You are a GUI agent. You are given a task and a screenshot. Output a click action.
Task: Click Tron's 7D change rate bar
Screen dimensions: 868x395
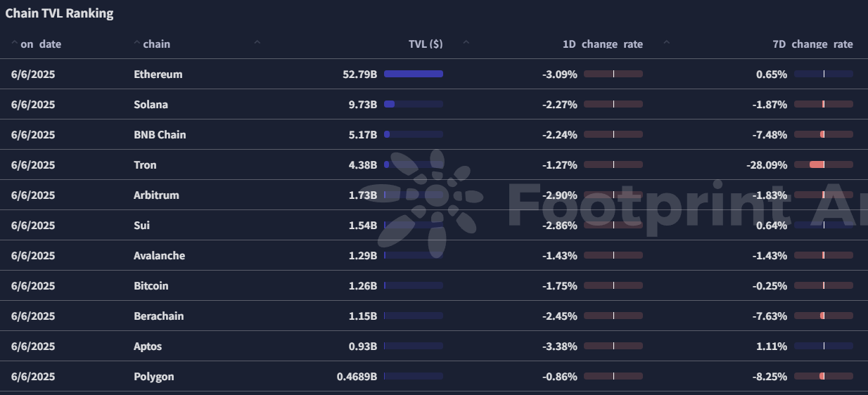point(823,165)
